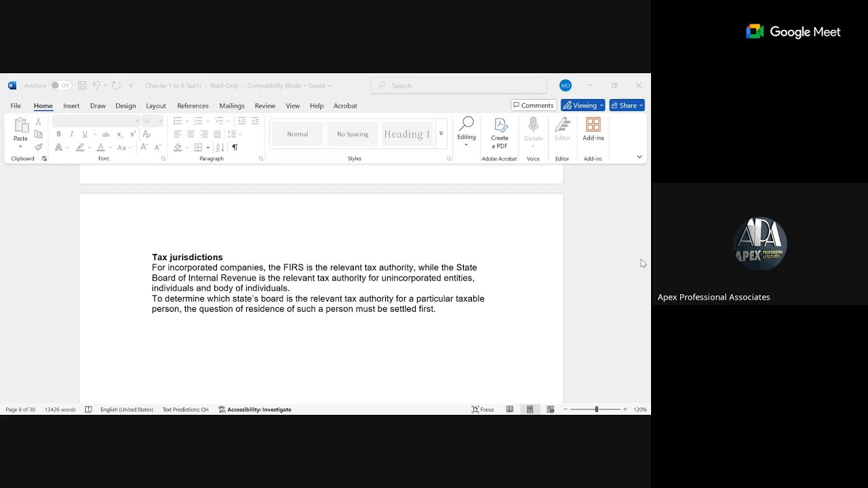
Task: Click the Sort A-Z icon
Action: point(220,147)
